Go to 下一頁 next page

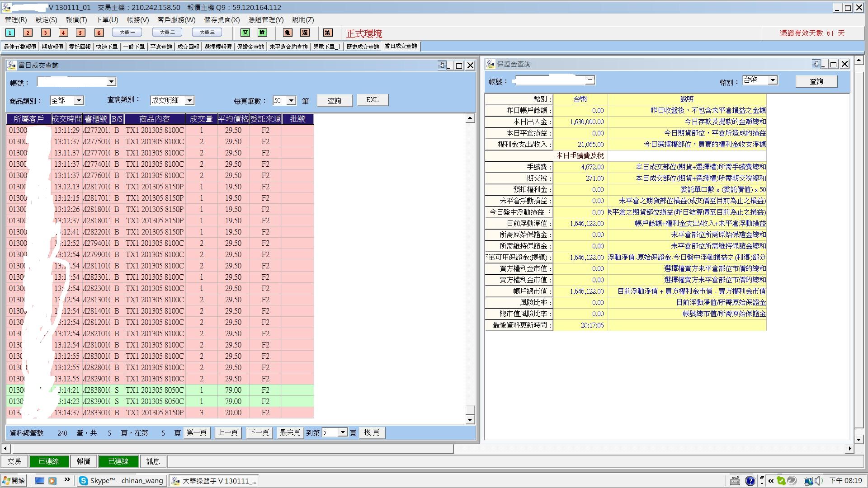coord(259,432)
